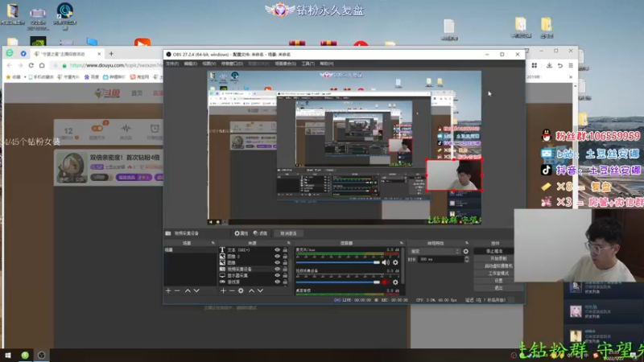Open transition properties gear next to 渐变
644x362 pixels.
tap(466, 251)
